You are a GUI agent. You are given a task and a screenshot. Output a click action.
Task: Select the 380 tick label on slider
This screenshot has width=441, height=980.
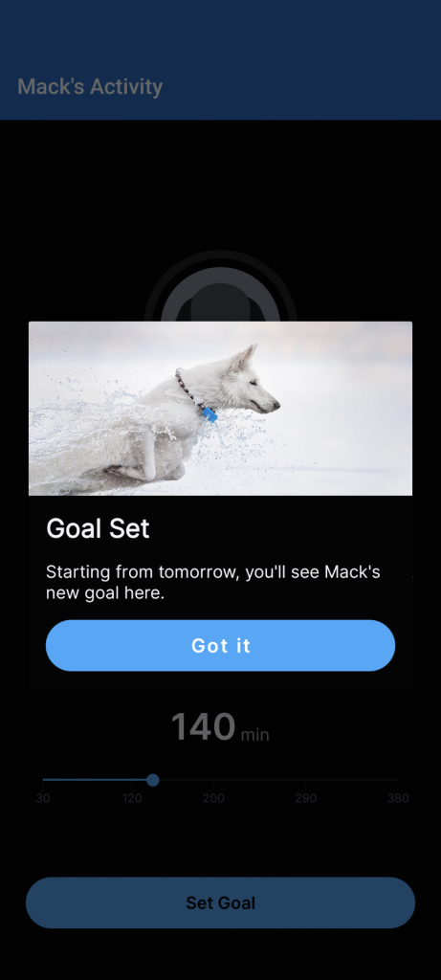[x=398, y=798]
